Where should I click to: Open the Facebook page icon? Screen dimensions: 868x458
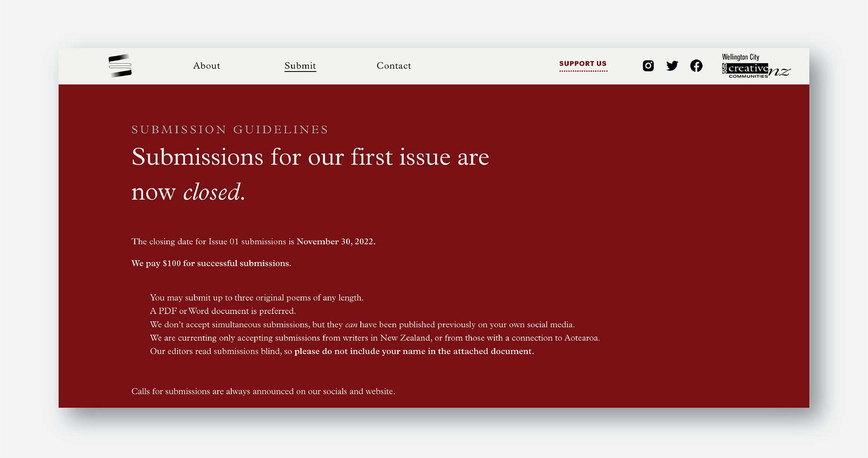point(696,66)
